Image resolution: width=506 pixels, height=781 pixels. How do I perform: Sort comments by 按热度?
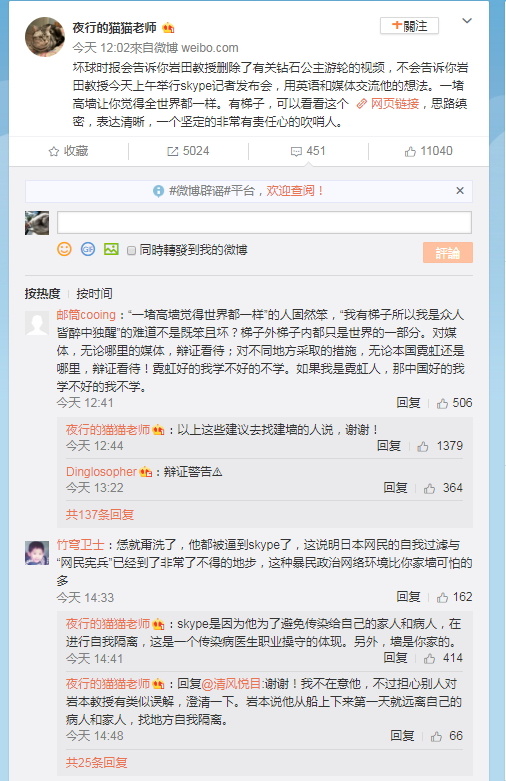tap(42, 294)
